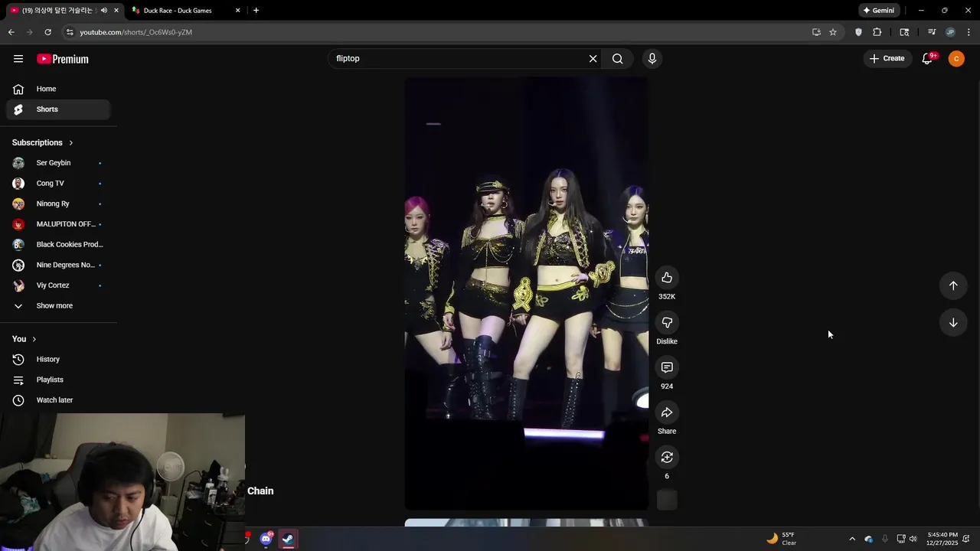The width and height of the screenshot is (980, 551).
Task: Open Discord from the taskbar
Action: click(266, 539)
